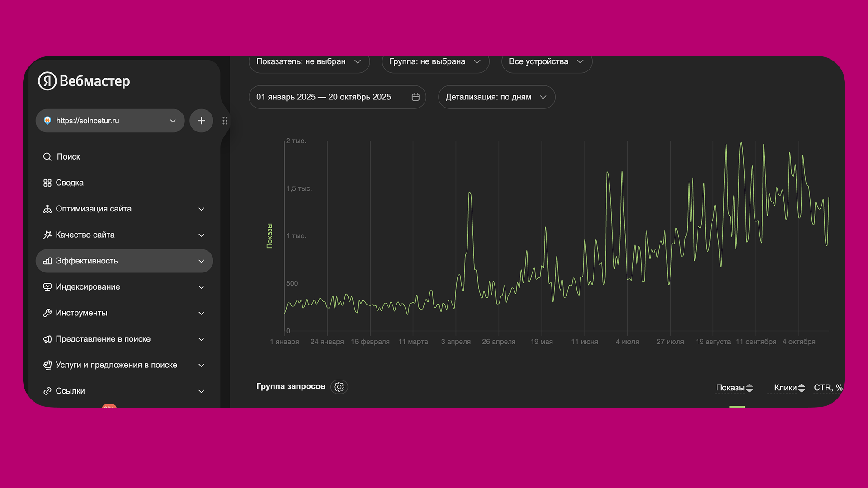The height and width of the screenshot is (488, 868).
Task: Open the calendar icon in the date range field
Action: tap(415, 97)
